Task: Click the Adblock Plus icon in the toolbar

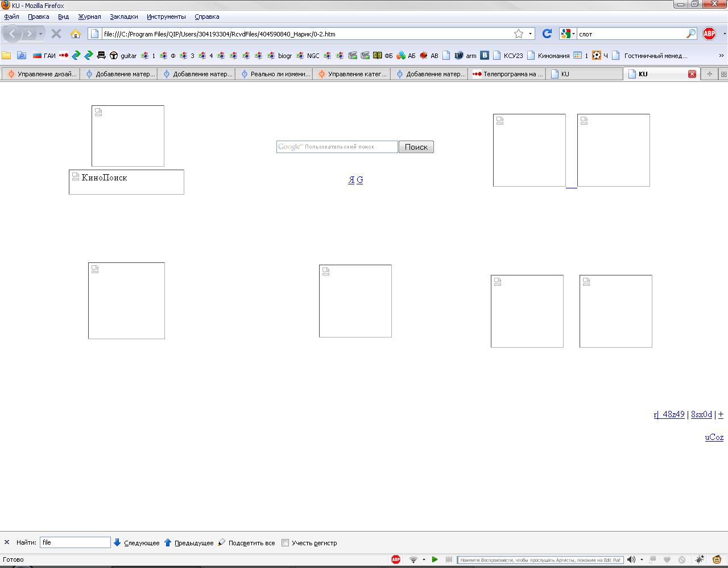Action: point(709,34)
